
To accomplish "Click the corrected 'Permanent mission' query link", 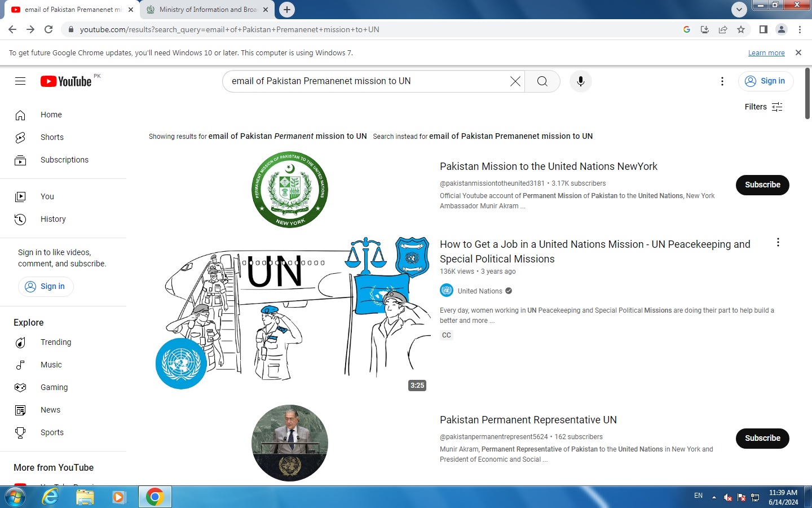I will click(x=288, y=136).
